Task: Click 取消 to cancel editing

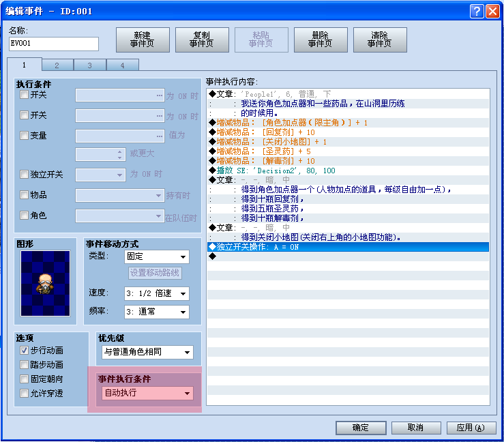Action: click(x=416, y=428)
